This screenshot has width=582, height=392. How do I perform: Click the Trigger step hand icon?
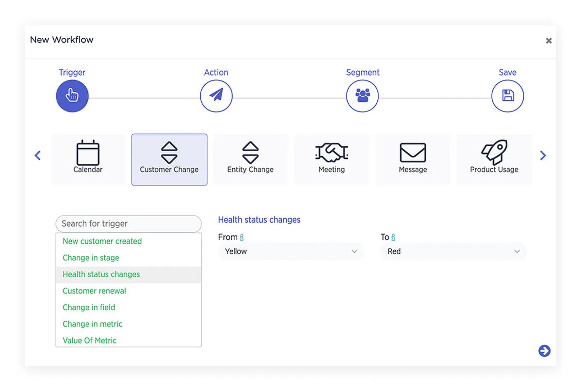pos(72,95)
